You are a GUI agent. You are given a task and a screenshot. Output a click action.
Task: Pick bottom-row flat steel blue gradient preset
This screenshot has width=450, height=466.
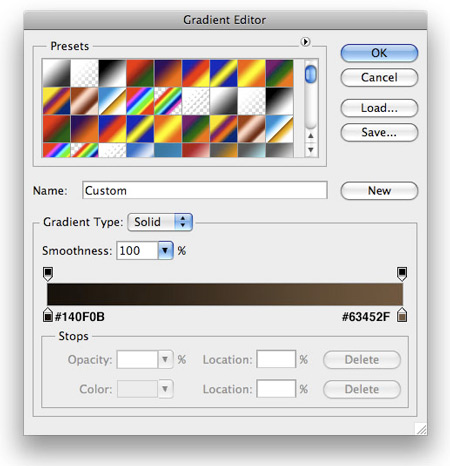tap(168, 150)
